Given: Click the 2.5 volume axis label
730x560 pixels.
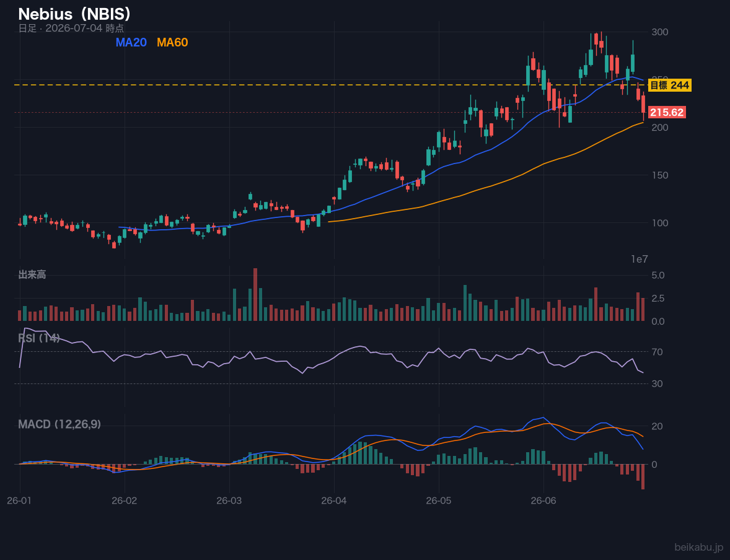Looking at the screenshot, I should coord(658,299).
